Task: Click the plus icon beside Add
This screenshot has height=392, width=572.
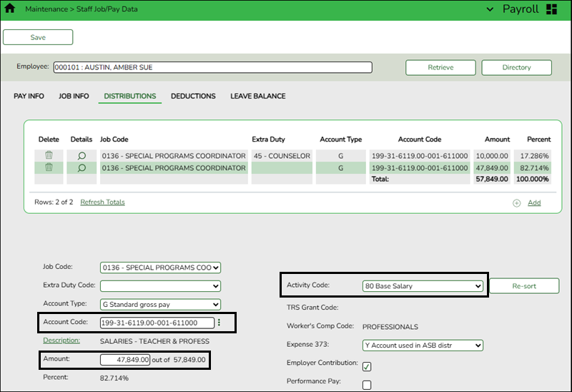Action: coord(516,203)
